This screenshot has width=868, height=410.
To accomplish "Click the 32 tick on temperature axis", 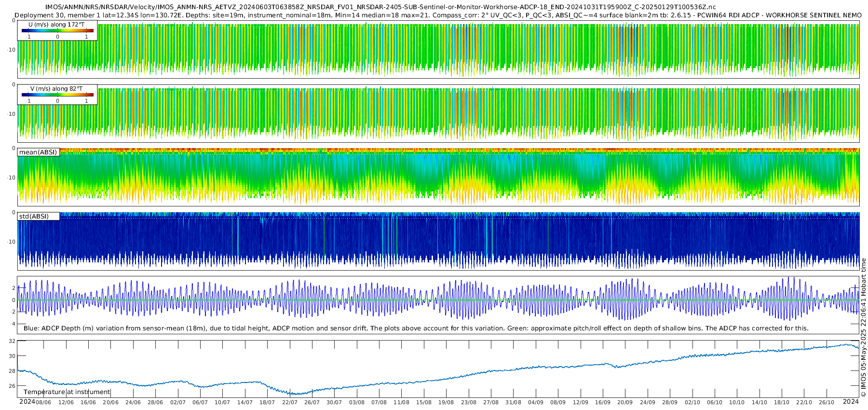I will pos(12,341).
